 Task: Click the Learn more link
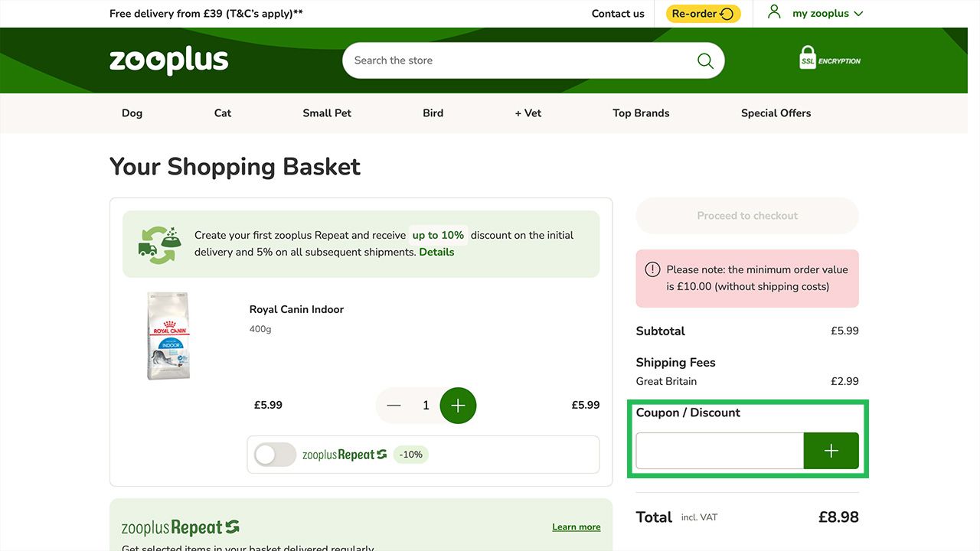point(577,527)
